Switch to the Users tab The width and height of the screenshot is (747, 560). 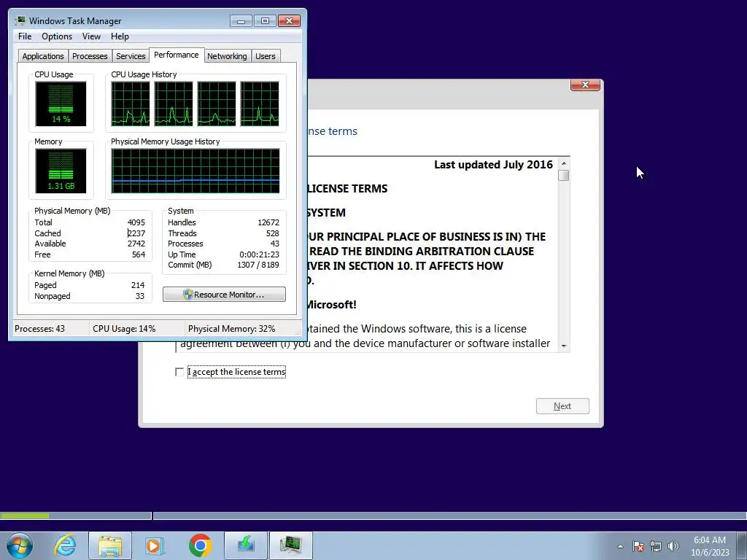(266, 56)
